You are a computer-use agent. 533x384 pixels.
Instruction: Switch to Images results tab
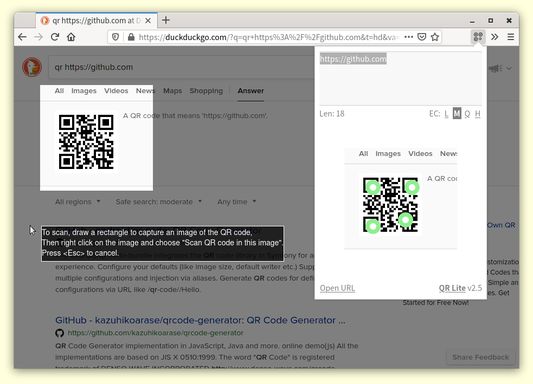84,91
